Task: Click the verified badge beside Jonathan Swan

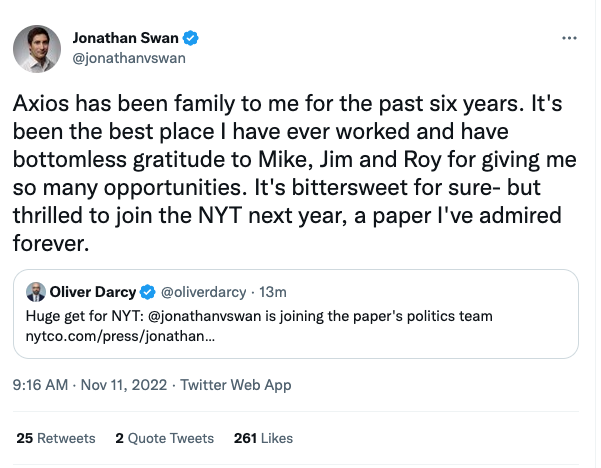Action: tap(190, 38)
